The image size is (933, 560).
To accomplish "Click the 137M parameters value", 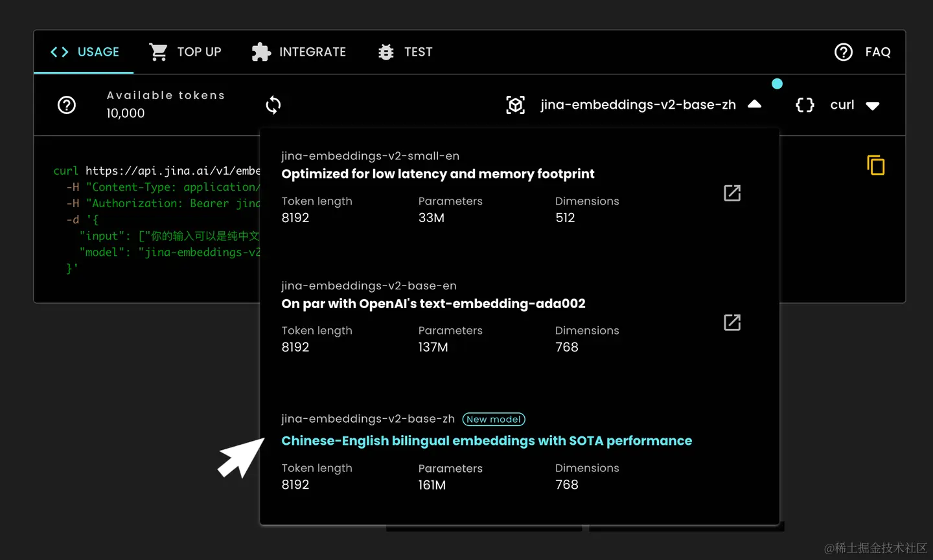I will (433, 348).
